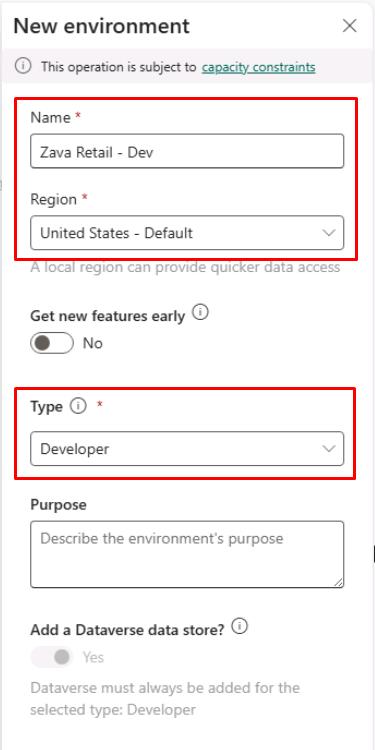Click into the Purpose description text area
The width and height of the screenshot is (375, 750).
(187, 554)
